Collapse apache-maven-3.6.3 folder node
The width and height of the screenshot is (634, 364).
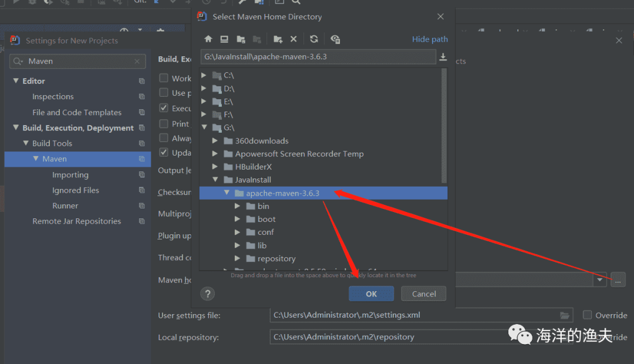tap(227, 193)
